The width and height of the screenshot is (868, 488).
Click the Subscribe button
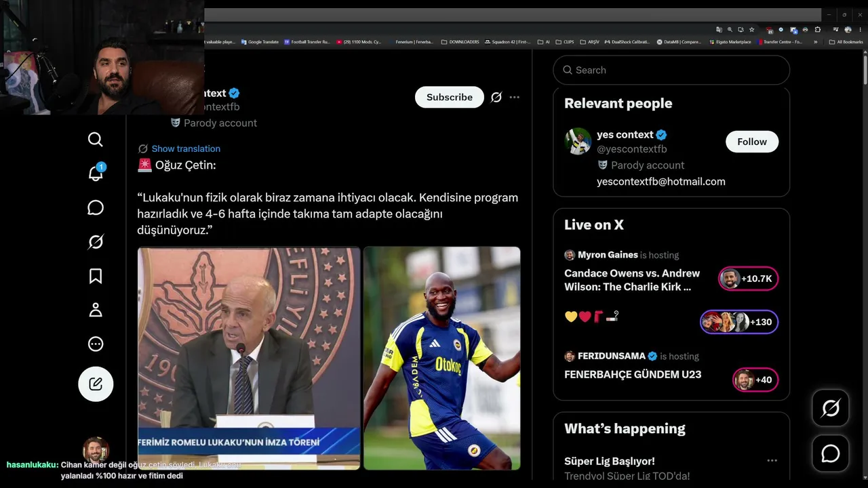coord(450,97)
